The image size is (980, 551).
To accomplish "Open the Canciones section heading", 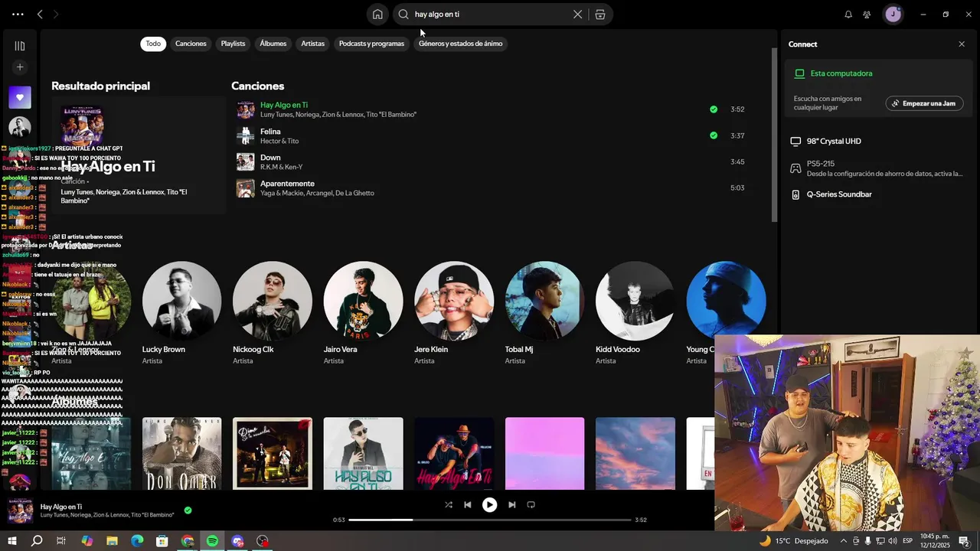I will pos(257,86).
